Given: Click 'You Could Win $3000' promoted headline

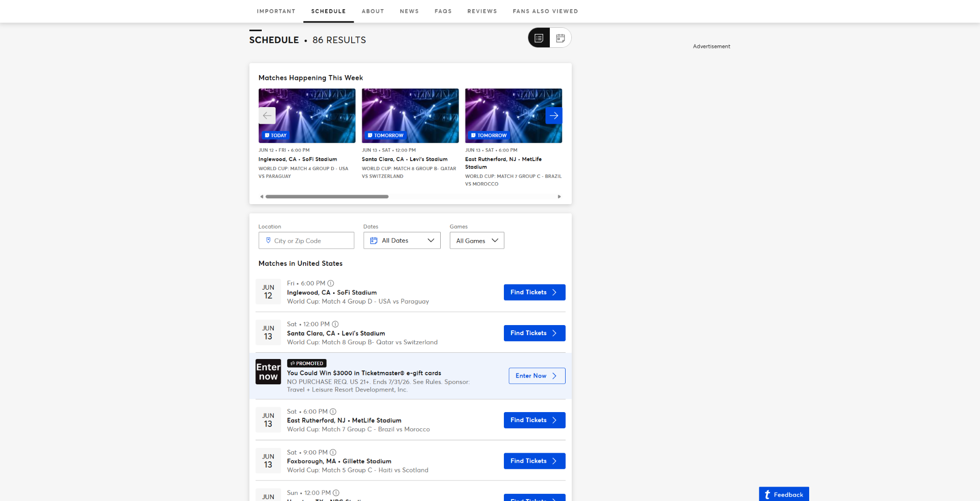Looking at the screenshot, I should (x=364, y=373).
